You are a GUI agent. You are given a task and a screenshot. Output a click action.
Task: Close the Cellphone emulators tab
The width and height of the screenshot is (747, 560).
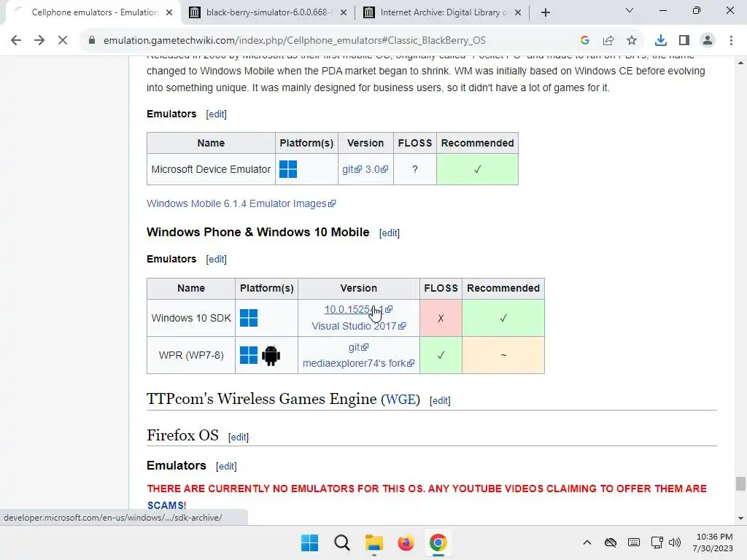coord(169,12)
